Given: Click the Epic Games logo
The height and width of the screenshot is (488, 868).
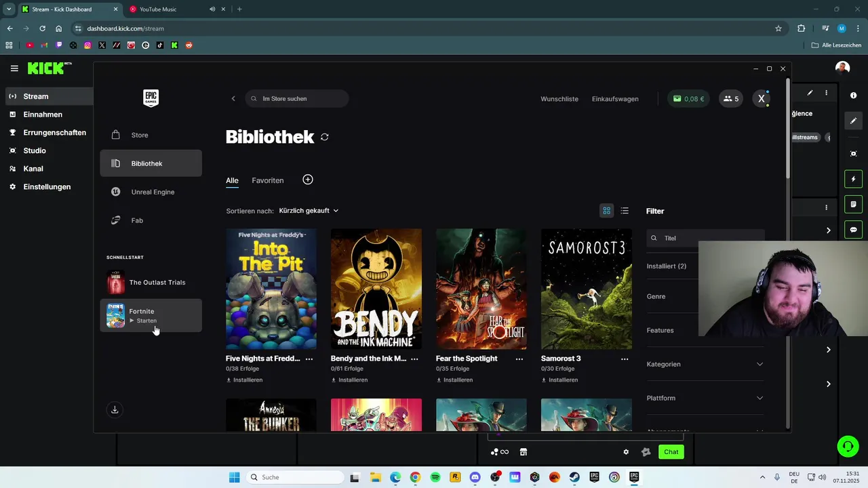Looking at the screenshot, I should point(151,98).
